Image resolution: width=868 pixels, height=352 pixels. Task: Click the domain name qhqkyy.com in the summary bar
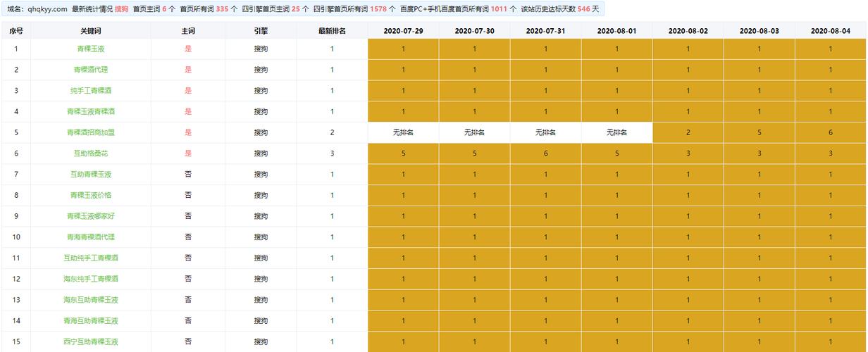click(48, 9)
